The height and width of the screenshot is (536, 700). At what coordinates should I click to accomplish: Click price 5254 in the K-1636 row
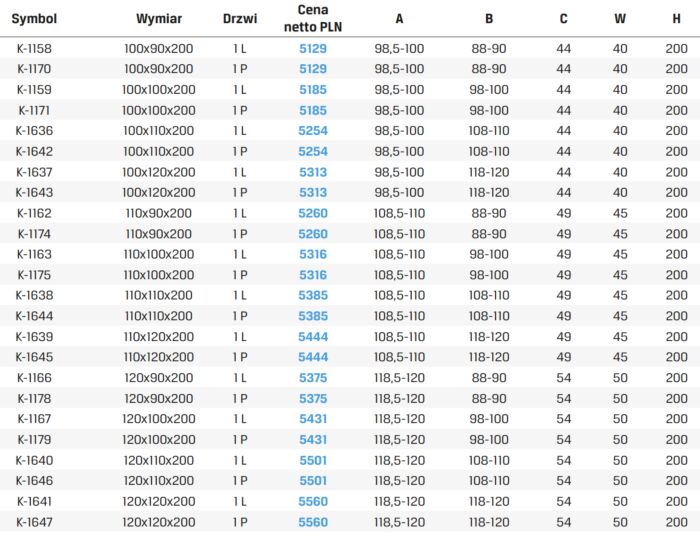coord(313,131)
